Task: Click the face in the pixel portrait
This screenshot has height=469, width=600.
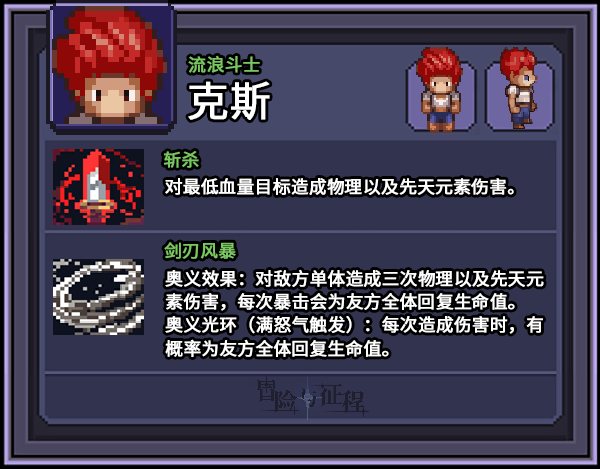Action: 112,98
